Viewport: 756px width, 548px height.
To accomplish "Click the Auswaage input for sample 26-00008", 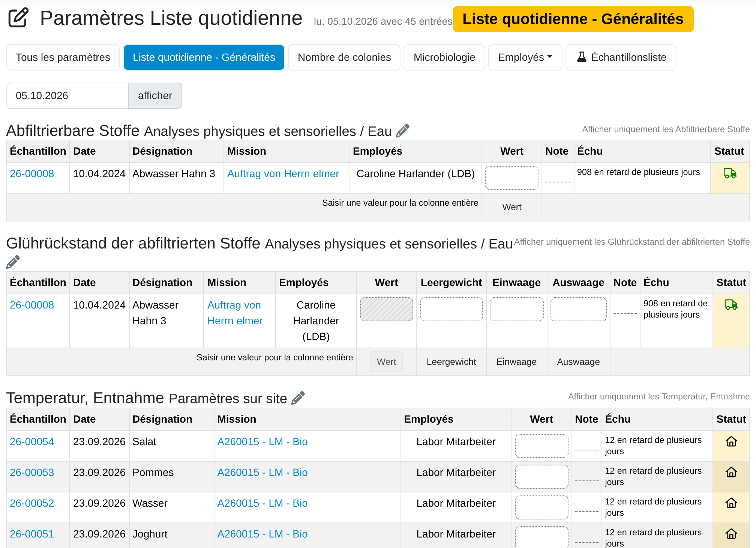I will (x=579, y=309).
